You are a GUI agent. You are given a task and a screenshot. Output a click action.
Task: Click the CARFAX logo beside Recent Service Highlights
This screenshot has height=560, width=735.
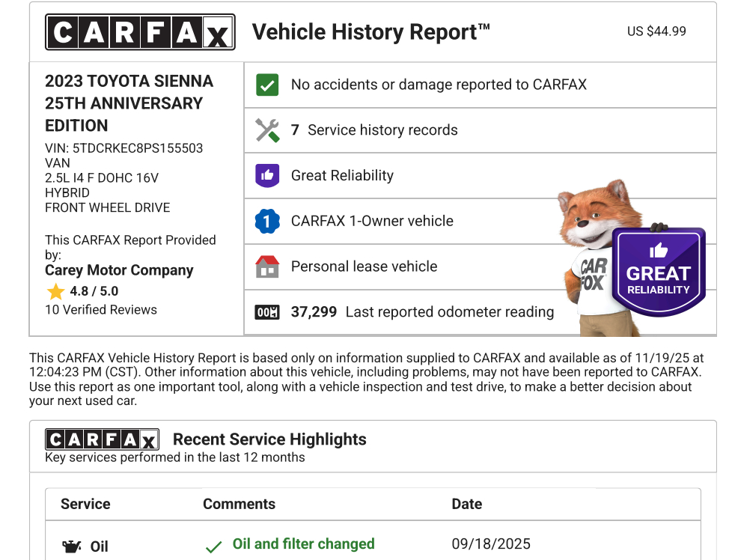pyautogui.click(x=102, y=439)
